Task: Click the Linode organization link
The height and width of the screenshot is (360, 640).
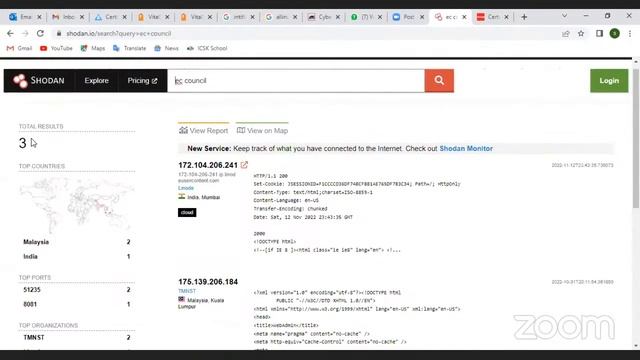Action: [186, 188]
